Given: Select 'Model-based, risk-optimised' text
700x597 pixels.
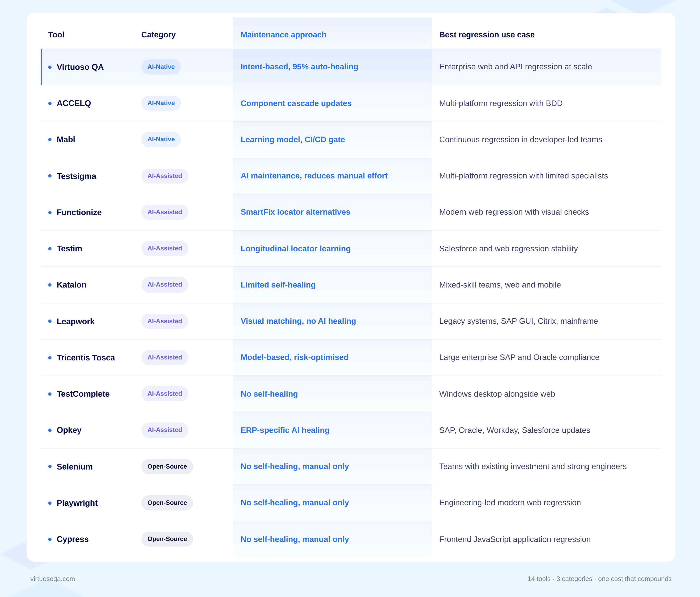Looking at the screenshot, I should pyautogui.click(x=294, y=357).
